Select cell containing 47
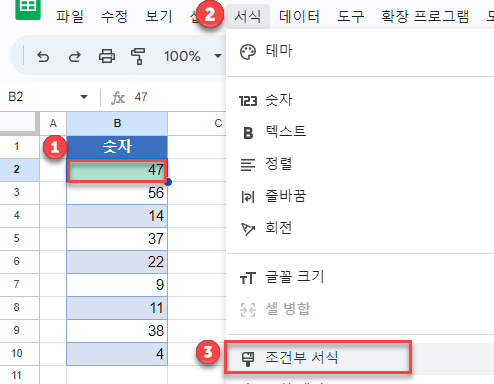 [117, 170]
